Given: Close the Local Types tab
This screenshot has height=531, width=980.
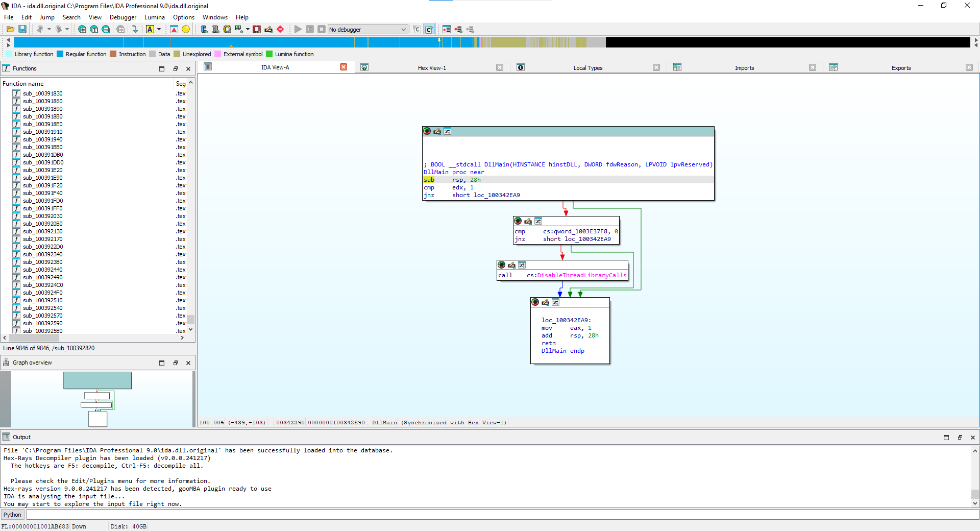Looking at the screenshot, I should [656, 67].
